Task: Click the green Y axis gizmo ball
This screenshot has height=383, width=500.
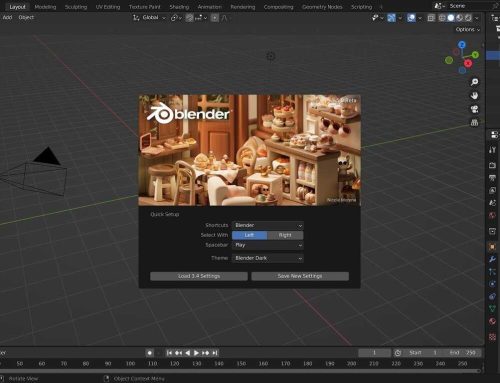Action: 475,55
